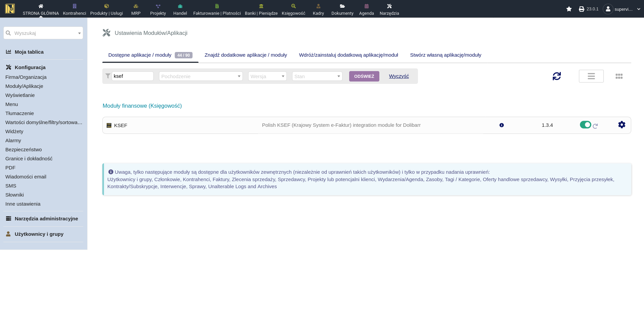Switch to grid/tile view of modules
Image resolution: width=644 pixels, height=323 pixels.
(619, 76)
